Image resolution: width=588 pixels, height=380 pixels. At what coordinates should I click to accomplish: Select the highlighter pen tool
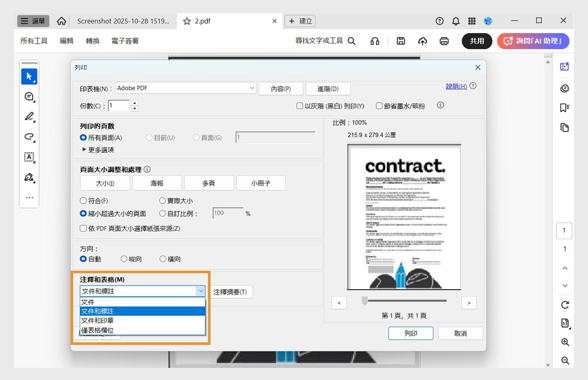pyautogui.click(x=29, y=116)
